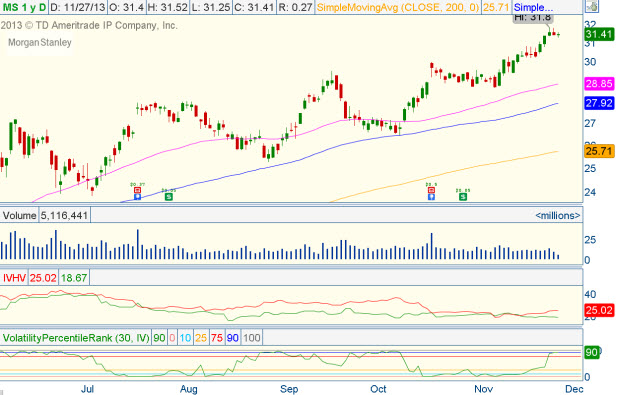
Task: Select the SimpleMovingAvg (CLOSE, 200, 0) study label
Action: click(x=397, y=7)
